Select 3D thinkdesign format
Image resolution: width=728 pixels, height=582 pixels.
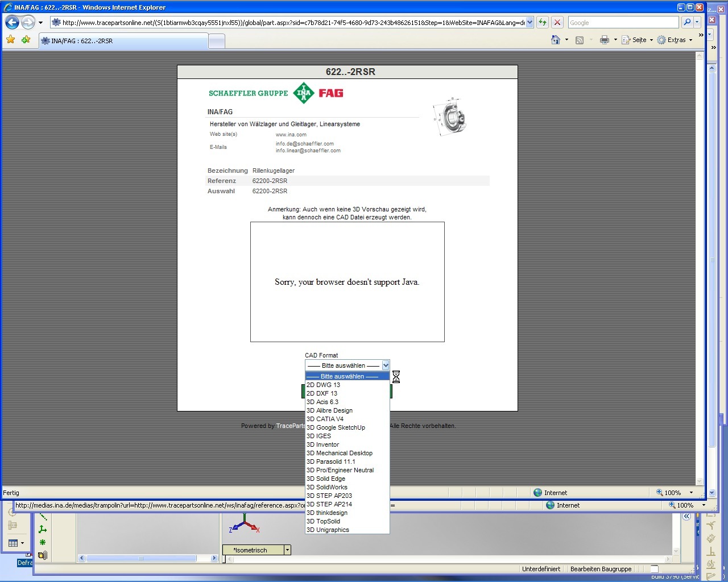click(x=348, y=513)
